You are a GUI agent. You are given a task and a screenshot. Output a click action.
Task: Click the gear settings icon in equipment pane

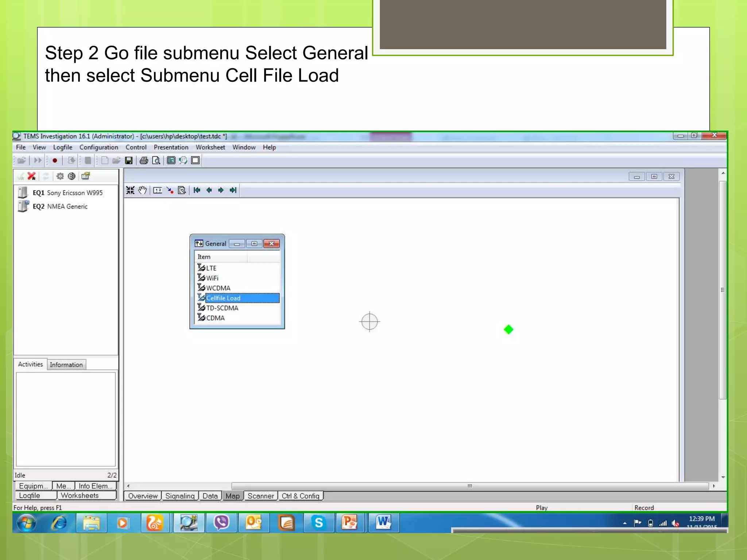[60, 176]
